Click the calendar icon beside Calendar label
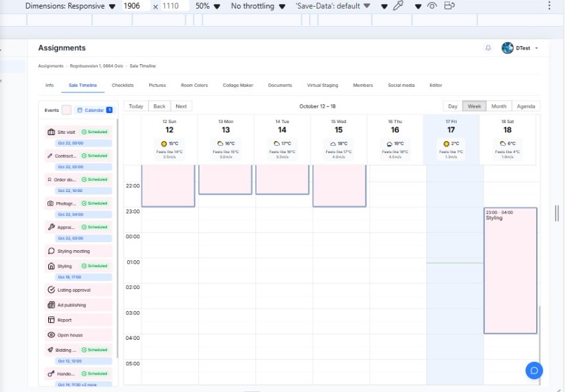565x392 pixels. [x=80, y=110]
